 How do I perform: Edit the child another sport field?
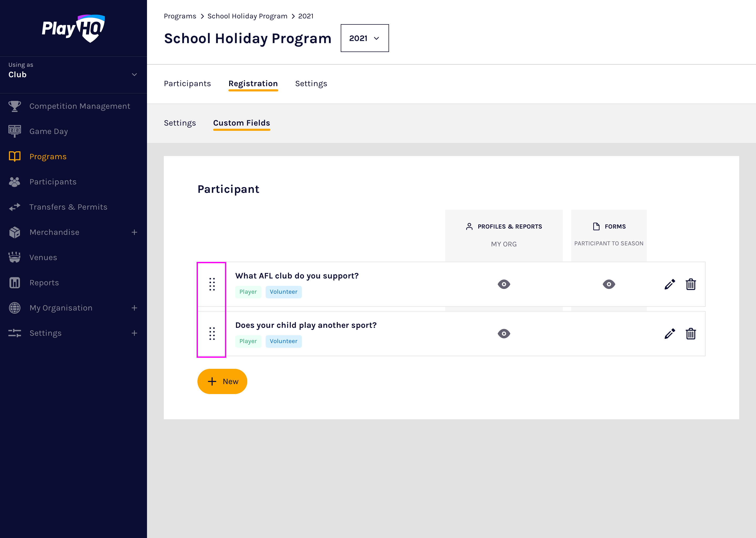tap(669, 334)
